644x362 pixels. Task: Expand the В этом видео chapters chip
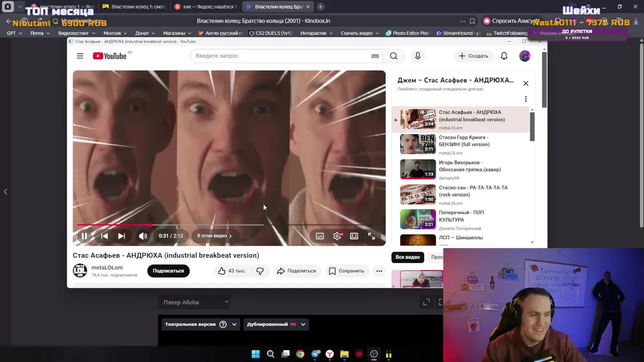(x=214, y=236)
